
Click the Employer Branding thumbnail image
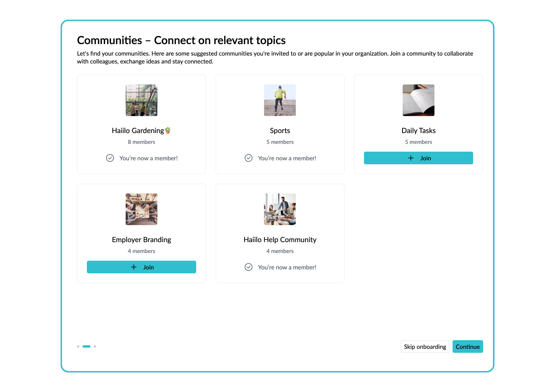coord(142,209)
